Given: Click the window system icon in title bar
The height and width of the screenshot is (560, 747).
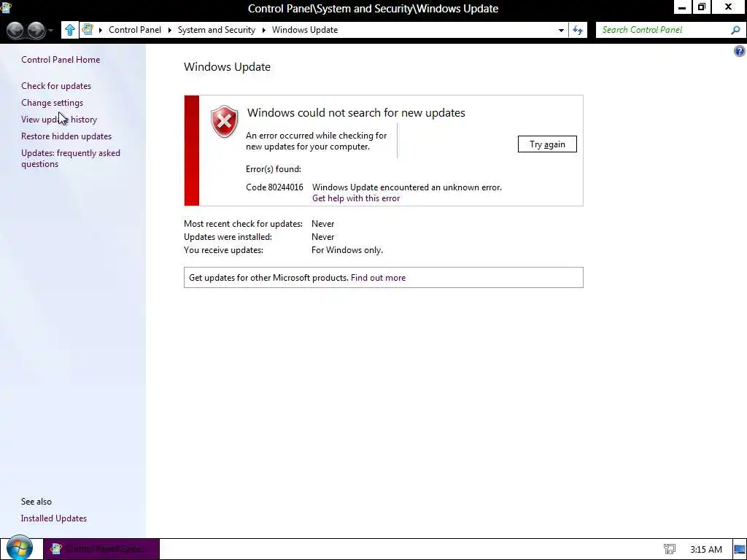Looking at the screenshot, I should [6, 7].
